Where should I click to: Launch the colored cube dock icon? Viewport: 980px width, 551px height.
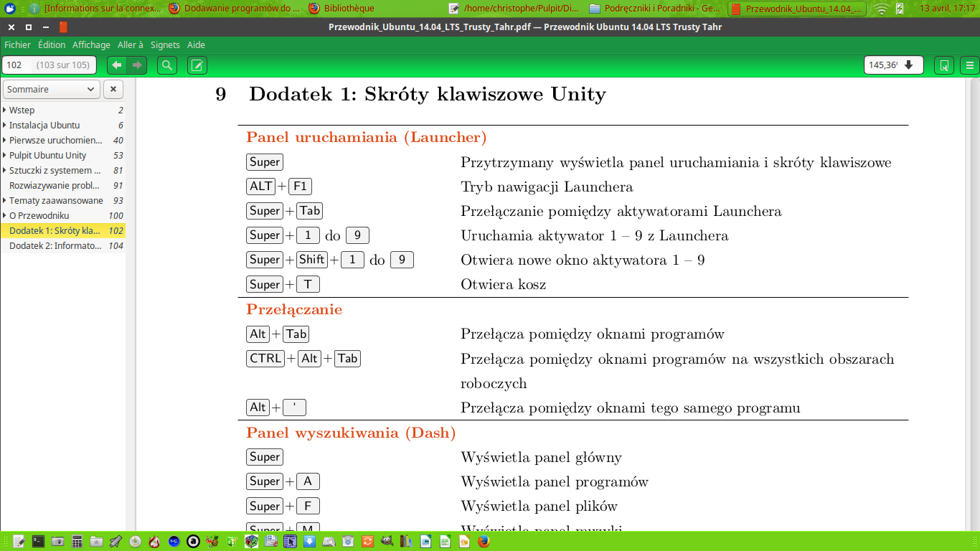pos(251,541)
